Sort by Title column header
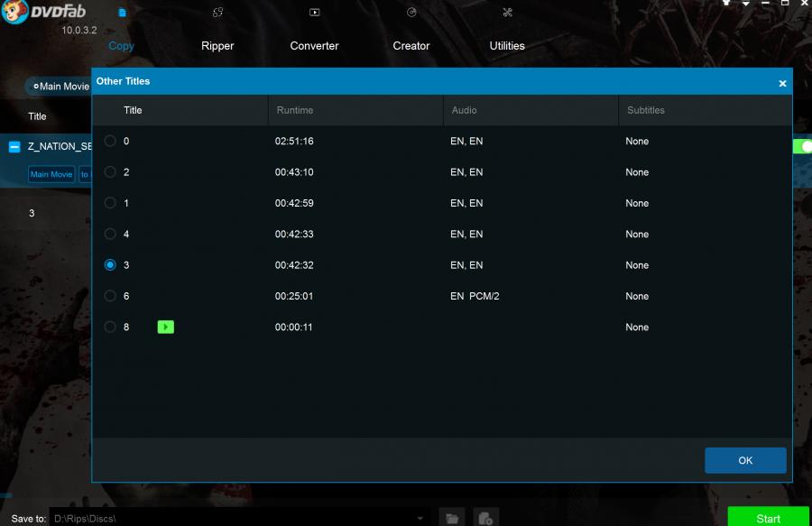The height and width of the screenshot is (526, 812). click(133, 110)
